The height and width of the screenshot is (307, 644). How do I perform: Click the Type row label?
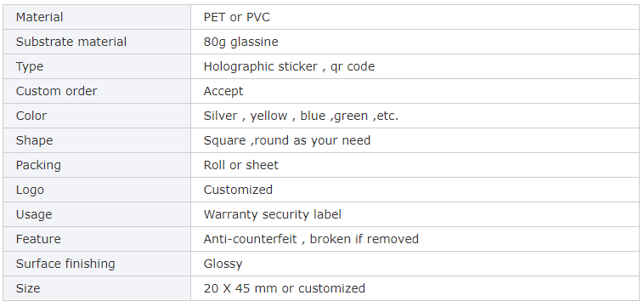point(30,66)
